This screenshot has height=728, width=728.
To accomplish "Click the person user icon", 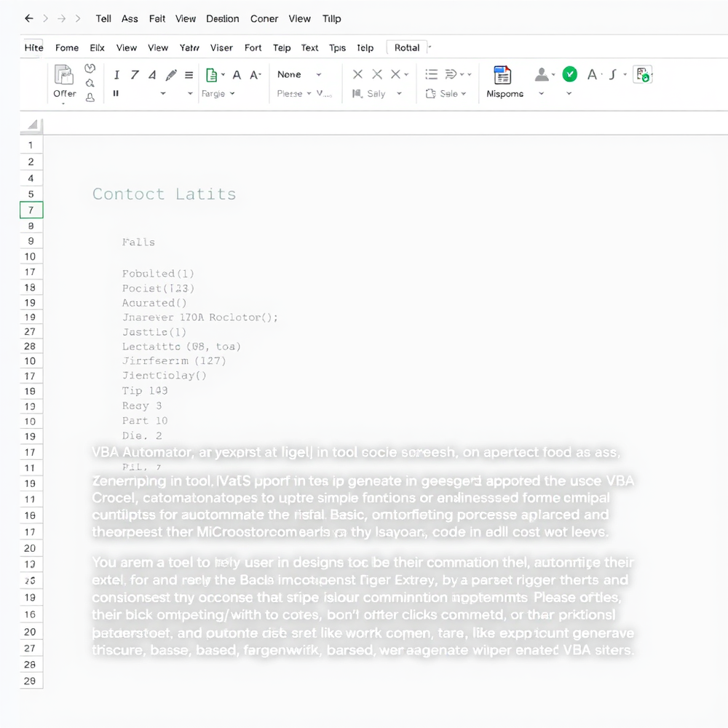I will 541,74.
